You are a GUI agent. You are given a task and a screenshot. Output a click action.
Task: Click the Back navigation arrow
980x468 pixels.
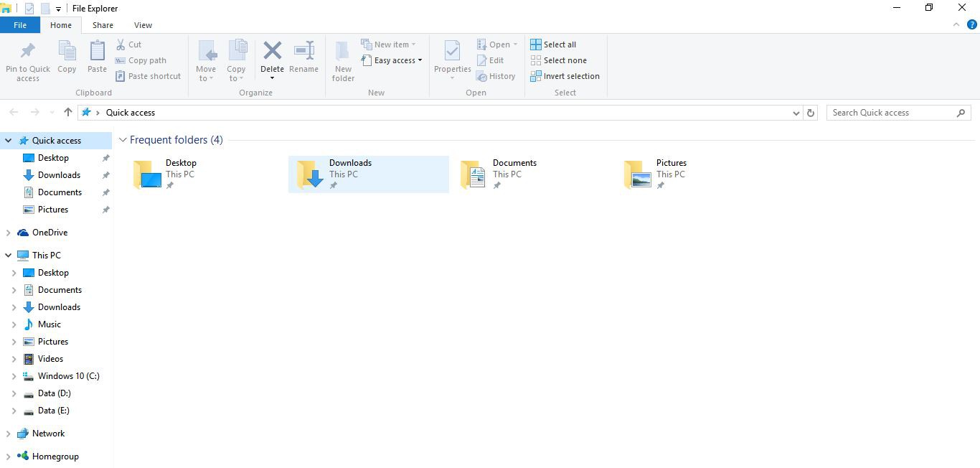[14, 112]
